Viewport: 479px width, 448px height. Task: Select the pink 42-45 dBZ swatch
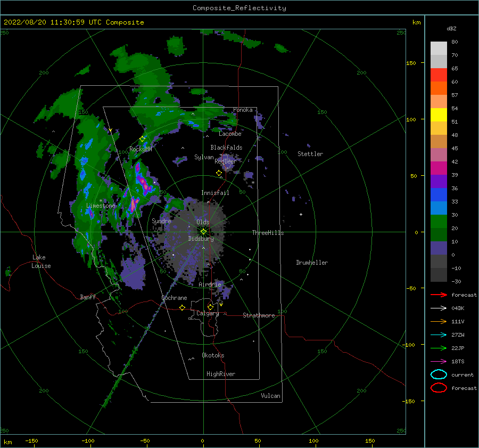439,154
